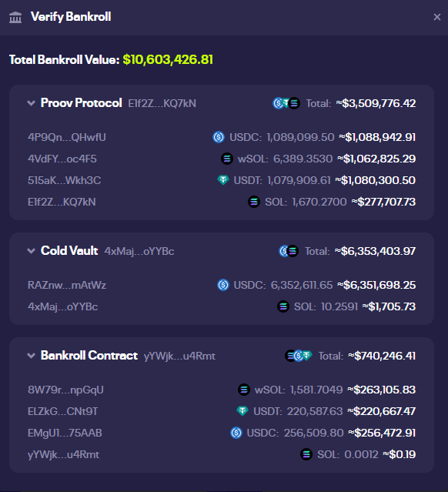Image resolution: width=448 pixels, height=492 pixels.
Task: Collapse the Cold Vault section
Action: (x=31, y=251)
